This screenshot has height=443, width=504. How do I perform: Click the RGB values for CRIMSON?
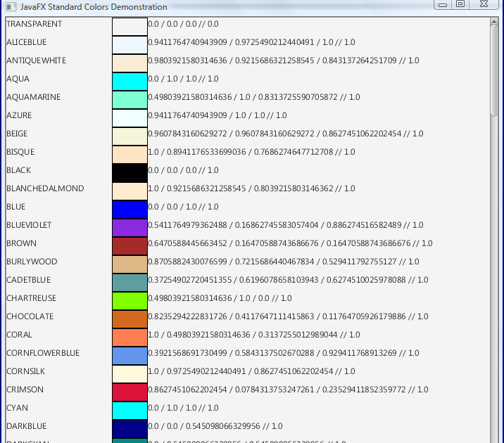click(x=289, y=390)
